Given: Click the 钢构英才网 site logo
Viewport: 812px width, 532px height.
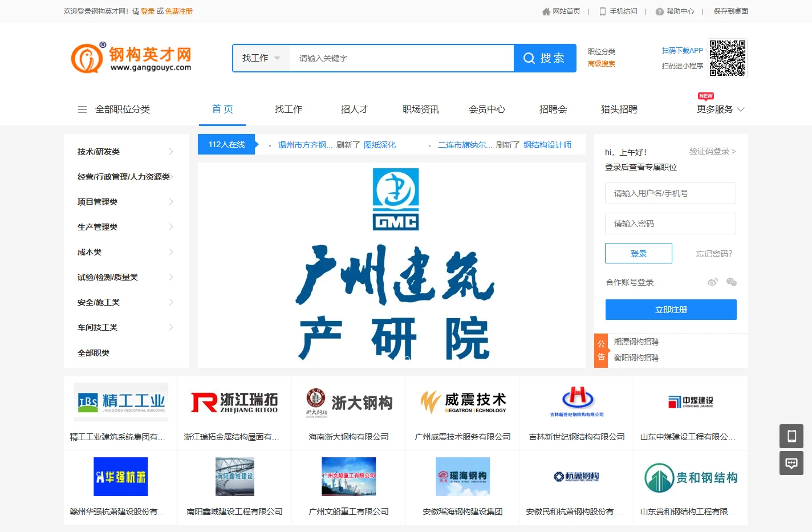Looking at the screenshot, I should pos(131,58).
